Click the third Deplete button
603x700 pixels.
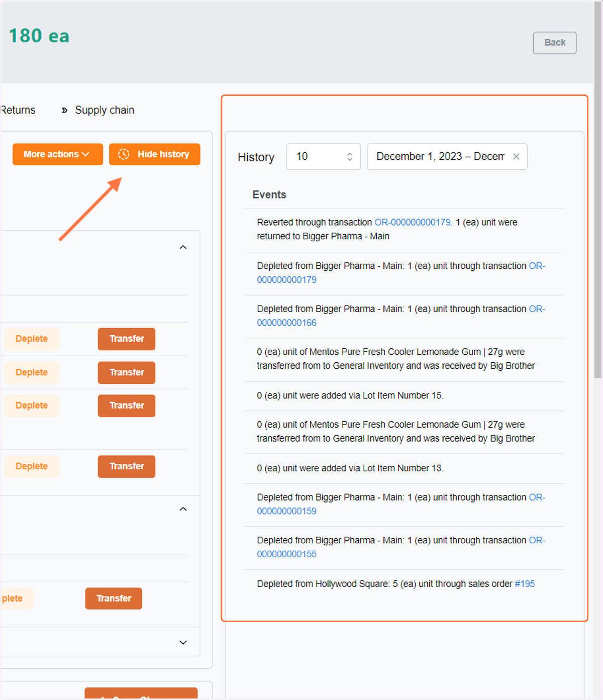32,406
